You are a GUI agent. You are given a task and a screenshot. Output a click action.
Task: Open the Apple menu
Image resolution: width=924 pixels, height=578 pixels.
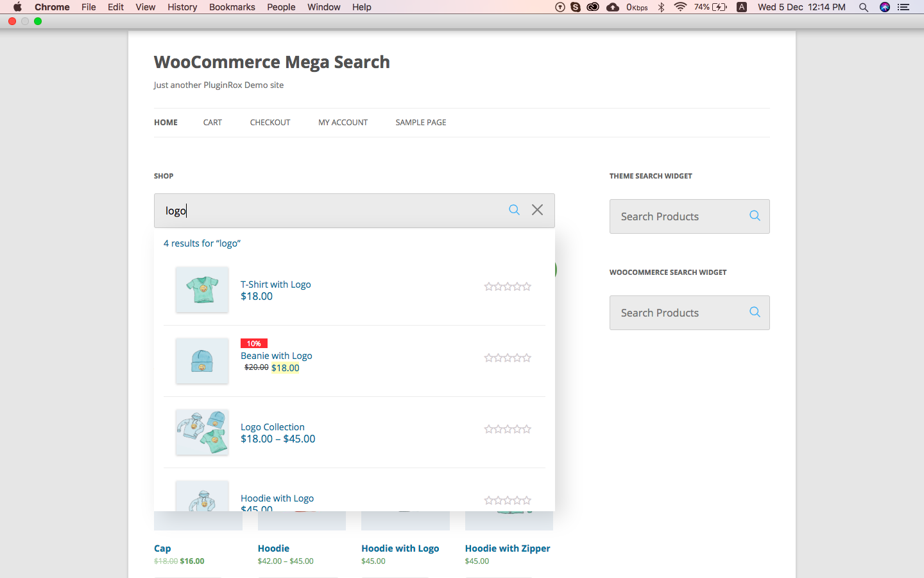click(x=17, y=7)
